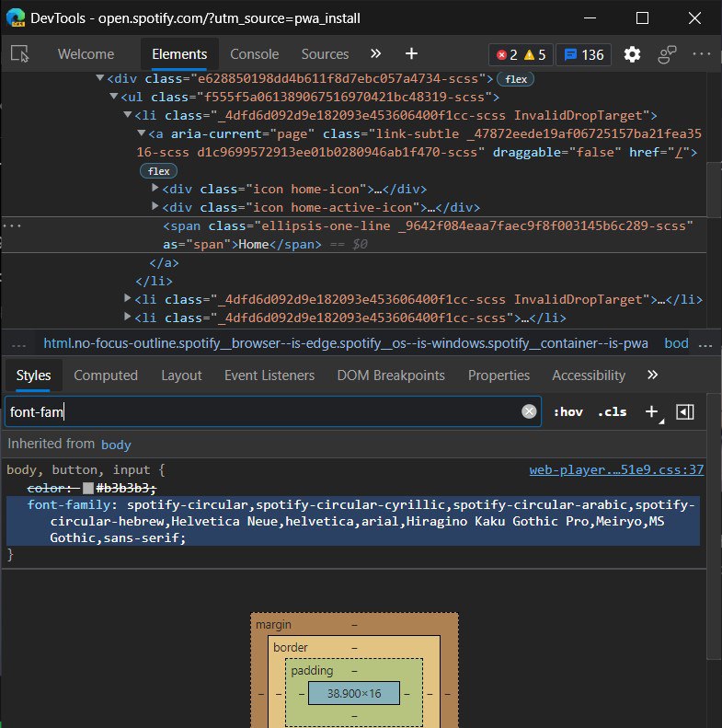Click the send feedback icon
This screenshot has height=728, width=722.
click(667, 54)
